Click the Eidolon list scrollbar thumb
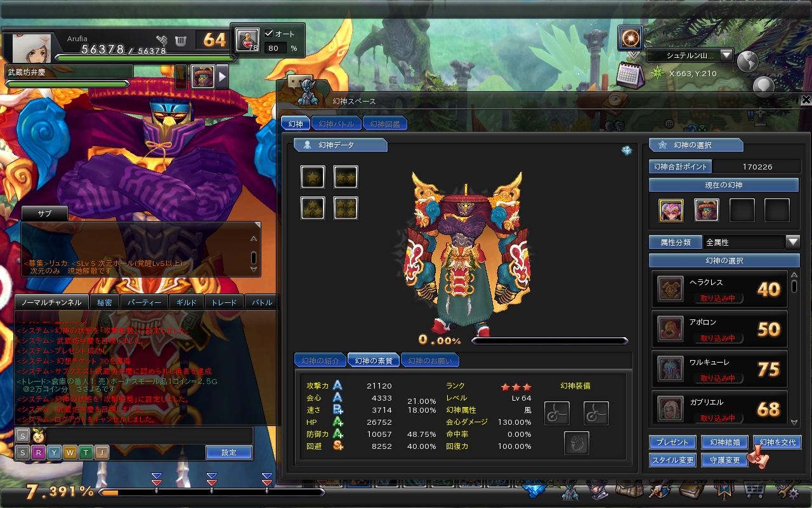Viewport: 812px width, 508px height. 794,285
